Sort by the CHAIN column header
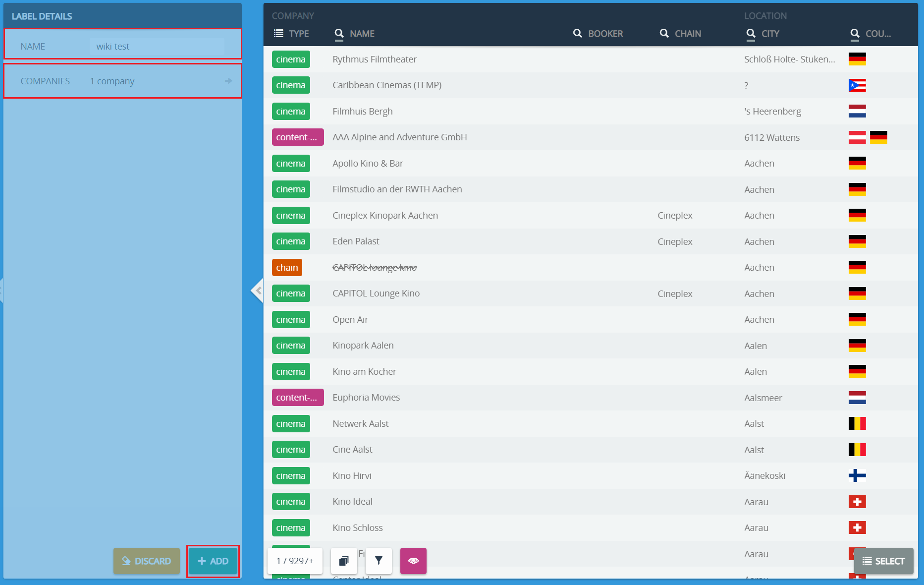The width and height of the screenshot is (924, 585). (x=688, y=34)
